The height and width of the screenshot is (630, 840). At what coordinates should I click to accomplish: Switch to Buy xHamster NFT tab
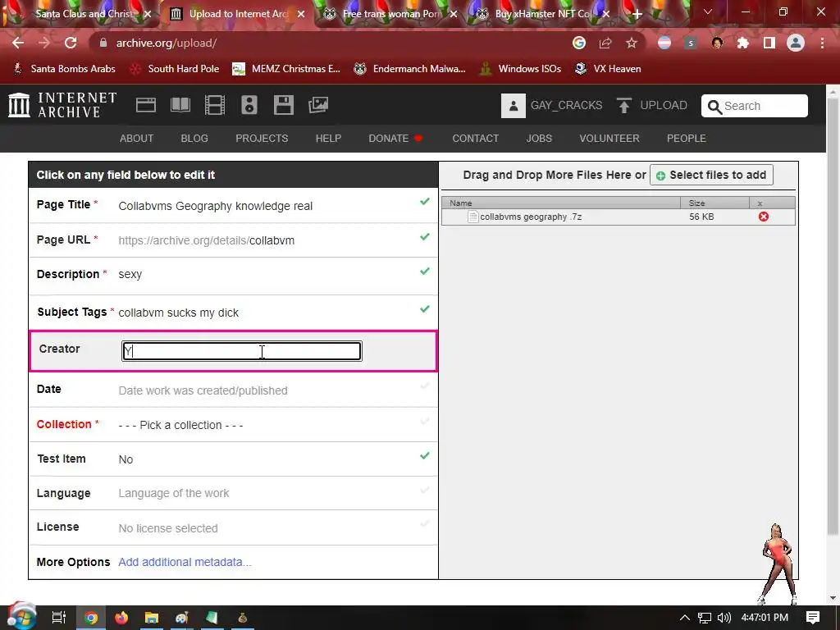pos(543,14)
